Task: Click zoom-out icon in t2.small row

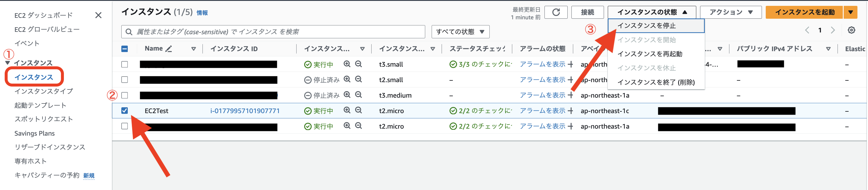Action: point(358,79)
